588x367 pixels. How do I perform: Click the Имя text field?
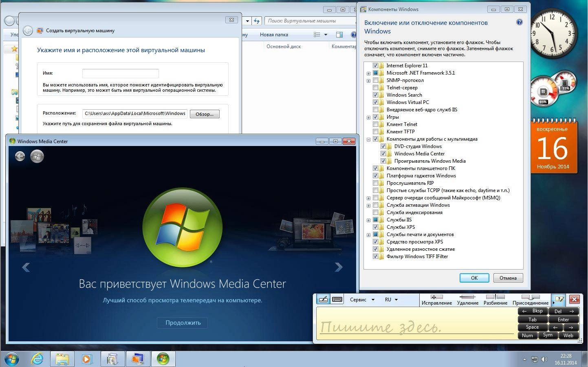pyautogui.click(x=120, y=73)
